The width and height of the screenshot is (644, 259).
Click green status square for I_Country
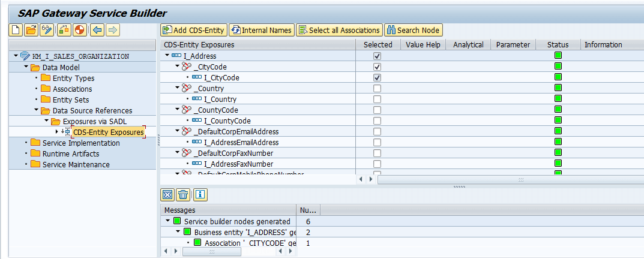pyautogui.click(x=558, y=99)
